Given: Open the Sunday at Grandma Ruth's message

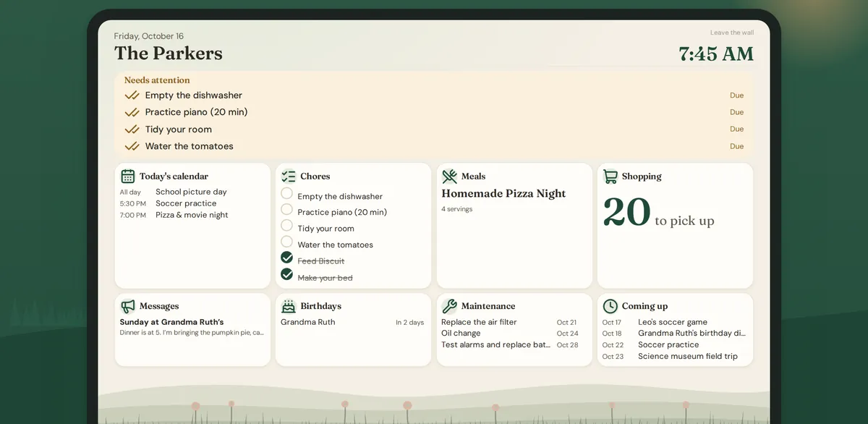Looking at the screenshot, I should [192, 327].
